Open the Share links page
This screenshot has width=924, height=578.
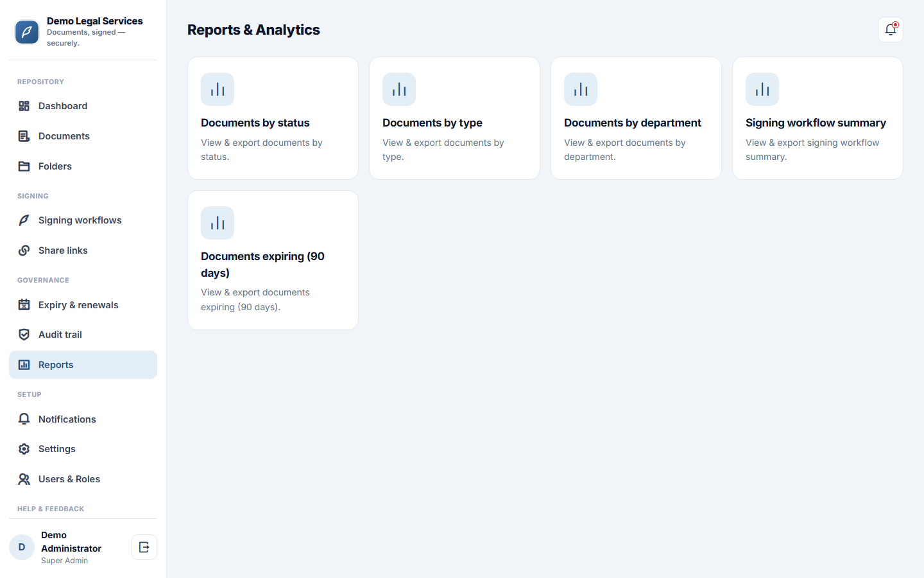83,250
